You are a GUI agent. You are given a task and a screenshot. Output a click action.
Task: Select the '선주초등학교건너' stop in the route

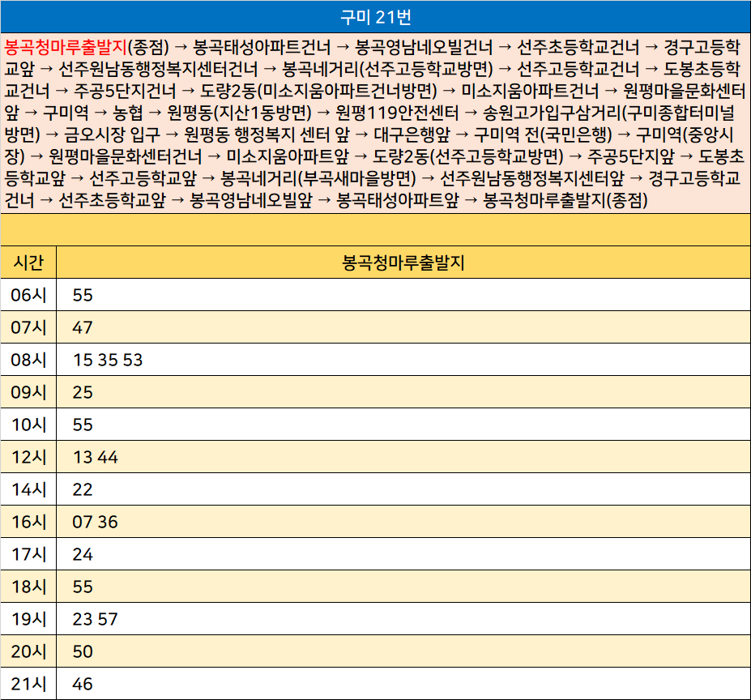(578, 47)
